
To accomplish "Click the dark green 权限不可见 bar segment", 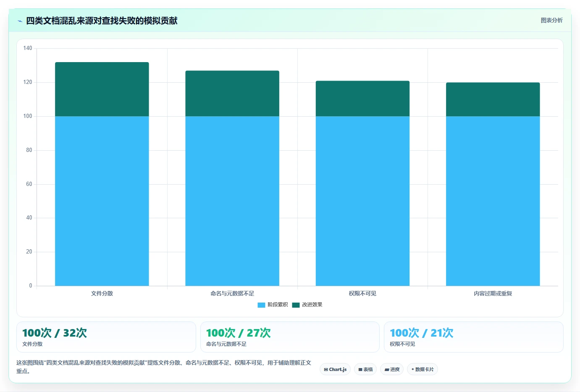I will tap(362, 99).
